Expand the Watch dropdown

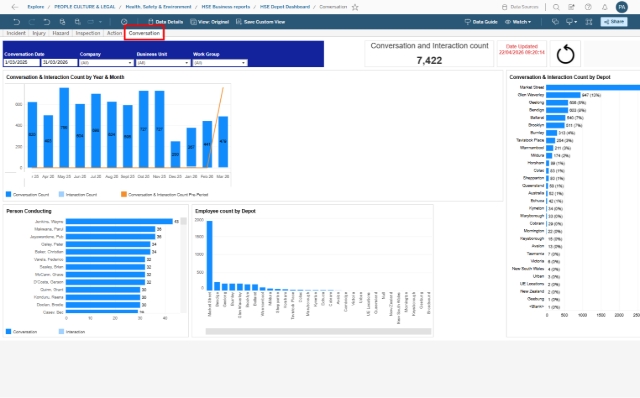518,22
